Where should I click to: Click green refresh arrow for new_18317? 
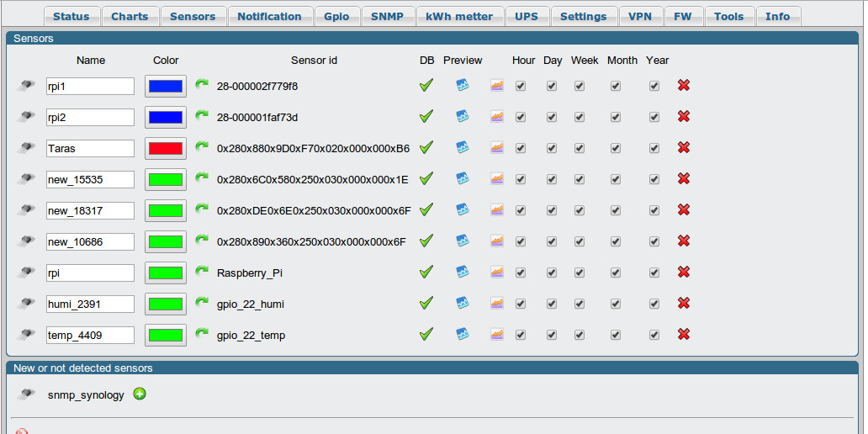(x=202, y=209)
